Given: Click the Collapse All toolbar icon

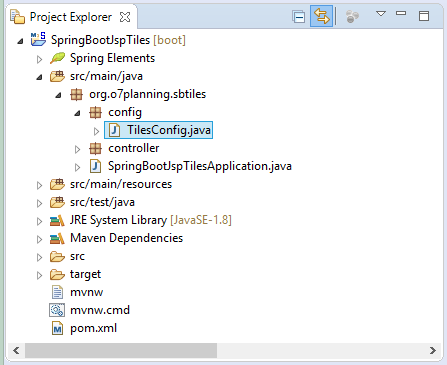Looking at the screenshot, I should pos(298,16).
